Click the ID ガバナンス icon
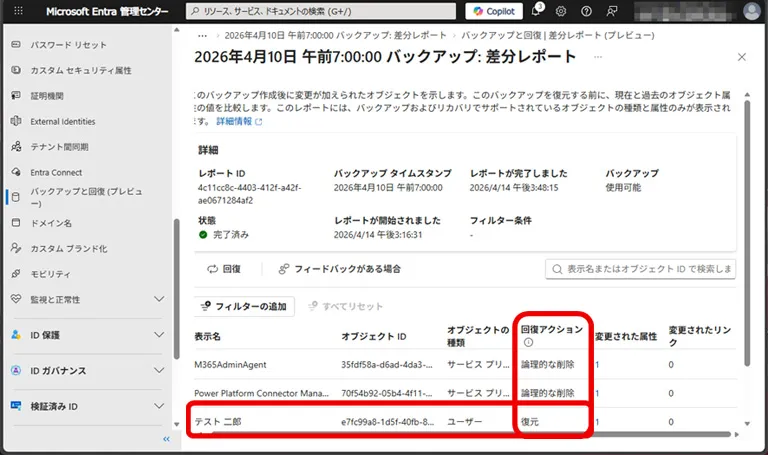Image resolution: width=768 pixels, height=455 pixels. coord(16,370)
